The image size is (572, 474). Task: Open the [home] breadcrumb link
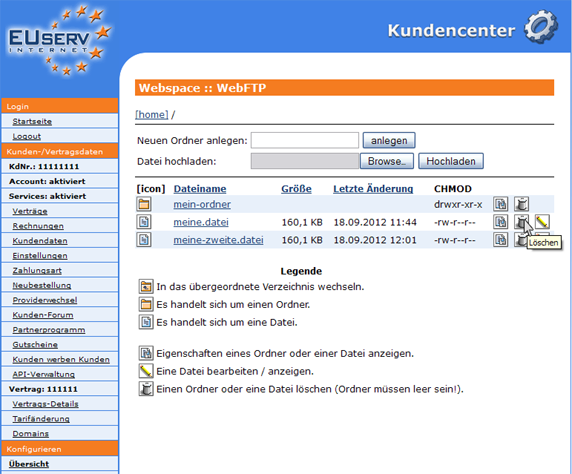(152, 115)
